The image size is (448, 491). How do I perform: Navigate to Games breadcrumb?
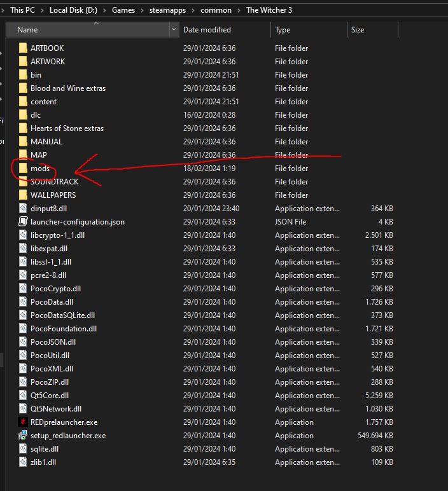[123, 10]
